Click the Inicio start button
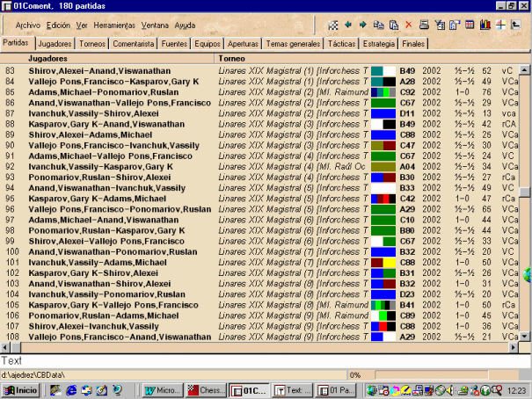This screenshot has width=532, height=399. [22, 389]
